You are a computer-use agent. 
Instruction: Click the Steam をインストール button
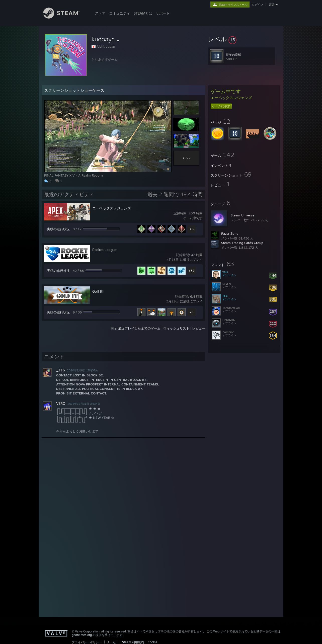[230, 5]
